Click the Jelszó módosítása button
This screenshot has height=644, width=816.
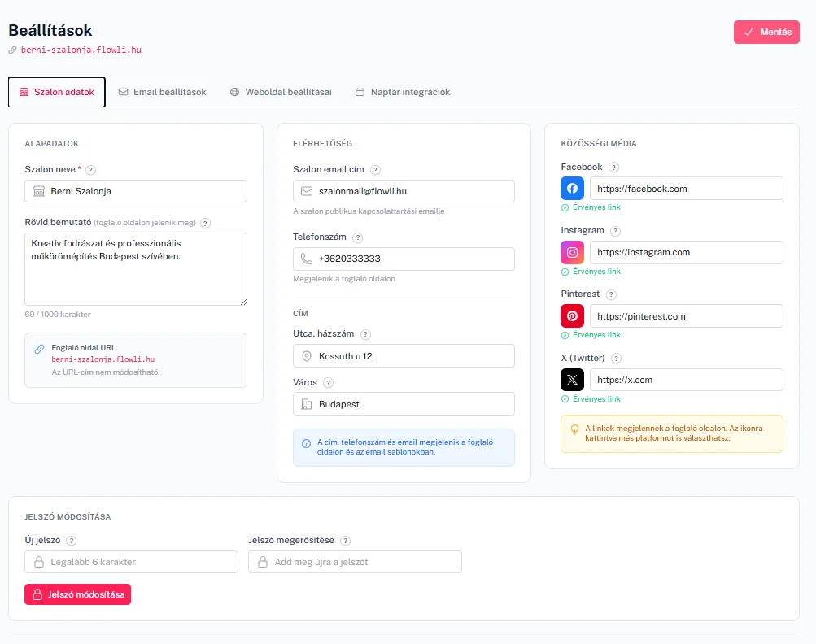pos(77,594)
